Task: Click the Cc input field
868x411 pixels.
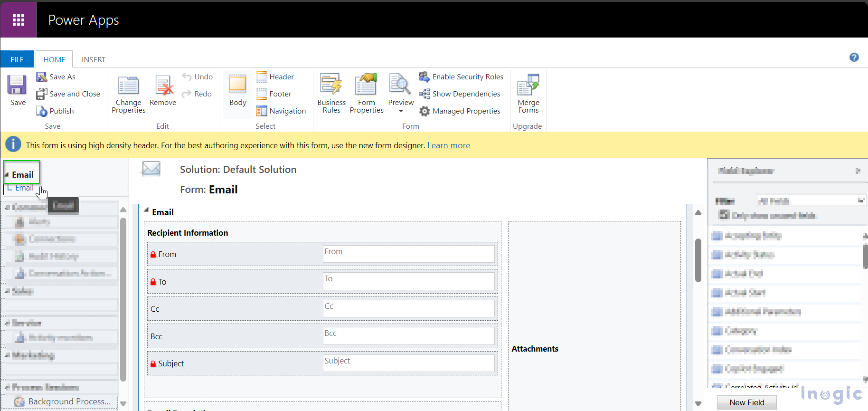Action: click(409, 309)
